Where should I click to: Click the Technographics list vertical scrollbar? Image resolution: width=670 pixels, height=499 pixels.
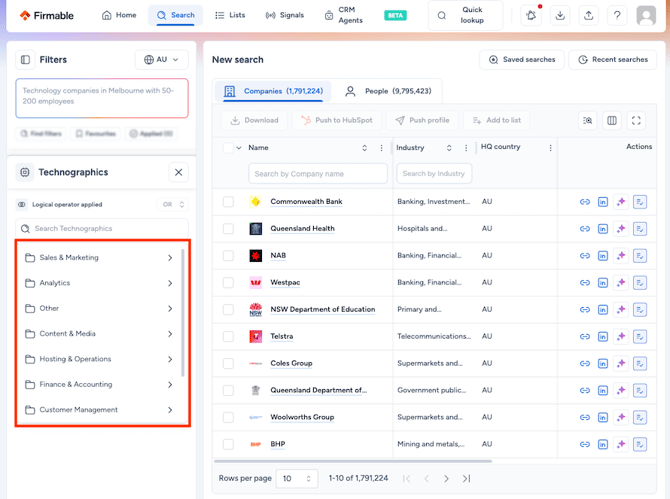tap(183, 313)
